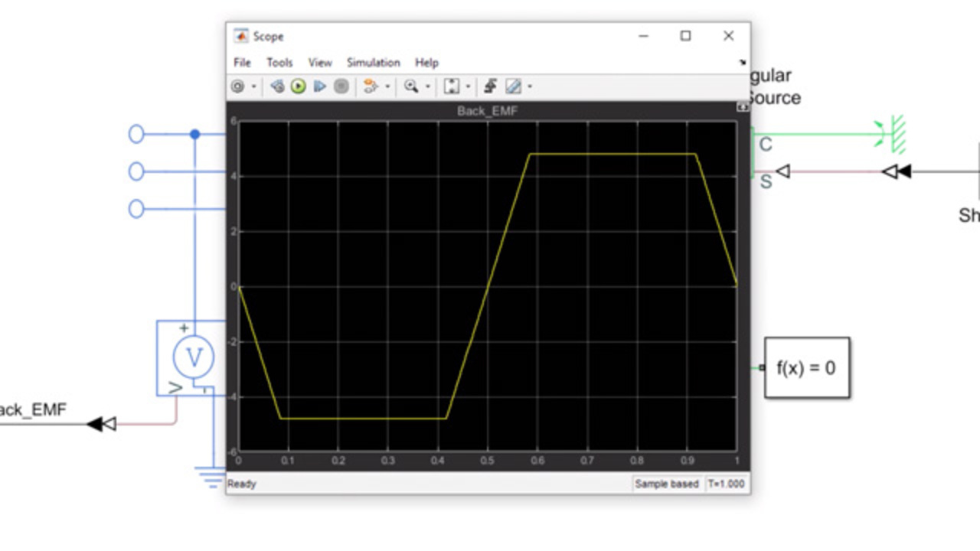Image resolution: width=980 pixels, height=551 pixels.
Task: Expand the configuration properties dropdown arrow
Action: tap(253, 86)
